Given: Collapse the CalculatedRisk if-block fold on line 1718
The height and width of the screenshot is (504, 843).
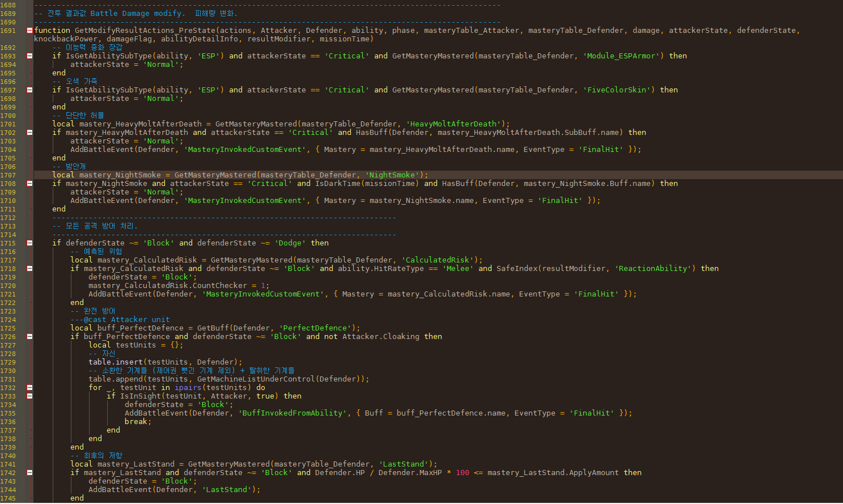Looking at the screenshot, I should coord(29,269).
